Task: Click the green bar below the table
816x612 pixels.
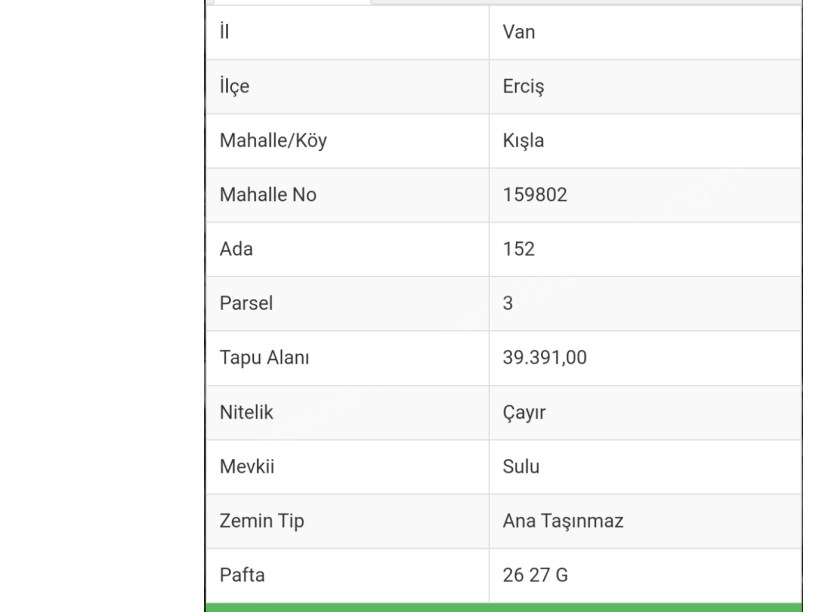Action: pos(503,607)
